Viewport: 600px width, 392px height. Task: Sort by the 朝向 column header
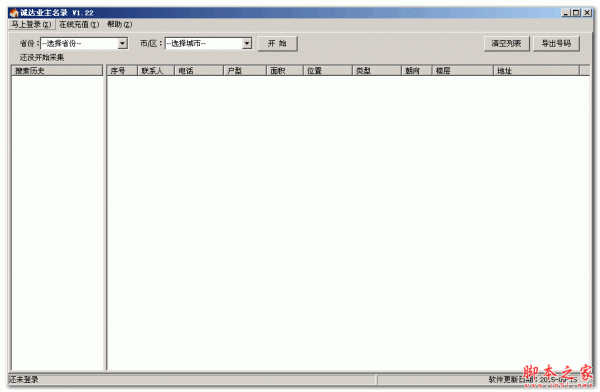(416, 70)
